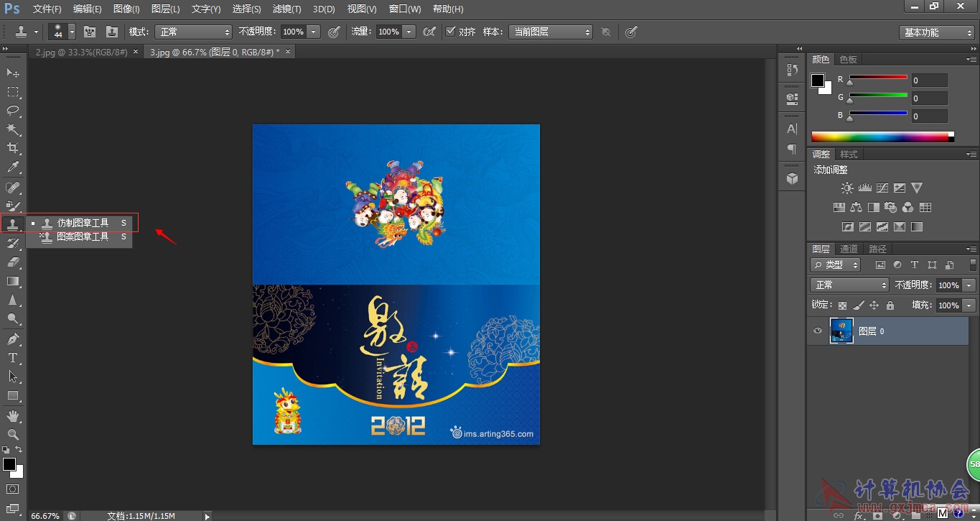Open the 滤镜(T) menu
The height and width of the screenshot is (521, 980).
coord(287,9)
